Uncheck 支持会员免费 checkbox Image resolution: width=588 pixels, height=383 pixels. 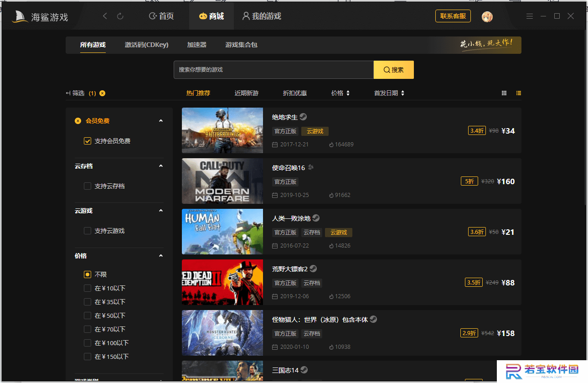coord(88,141)
